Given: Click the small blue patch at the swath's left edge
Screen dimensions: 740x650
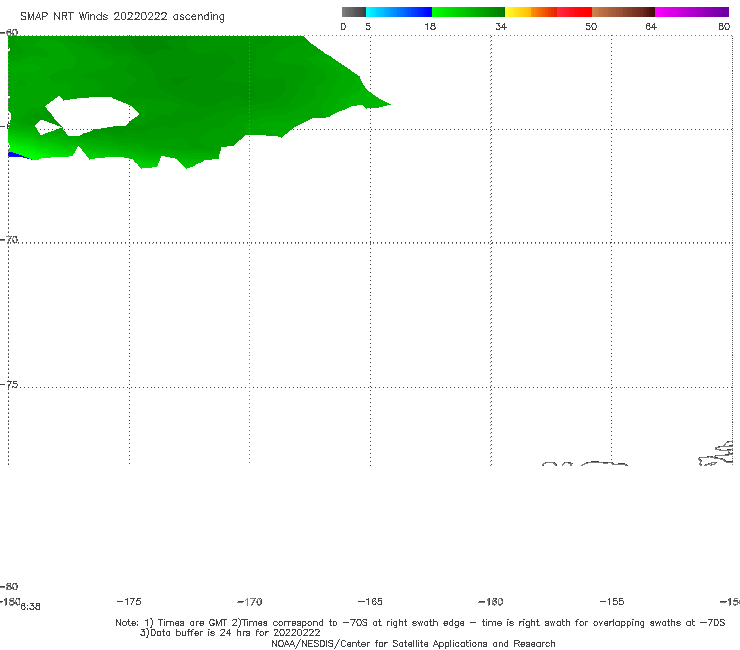Looking at the screenshot, I should (x=18, y=155).
